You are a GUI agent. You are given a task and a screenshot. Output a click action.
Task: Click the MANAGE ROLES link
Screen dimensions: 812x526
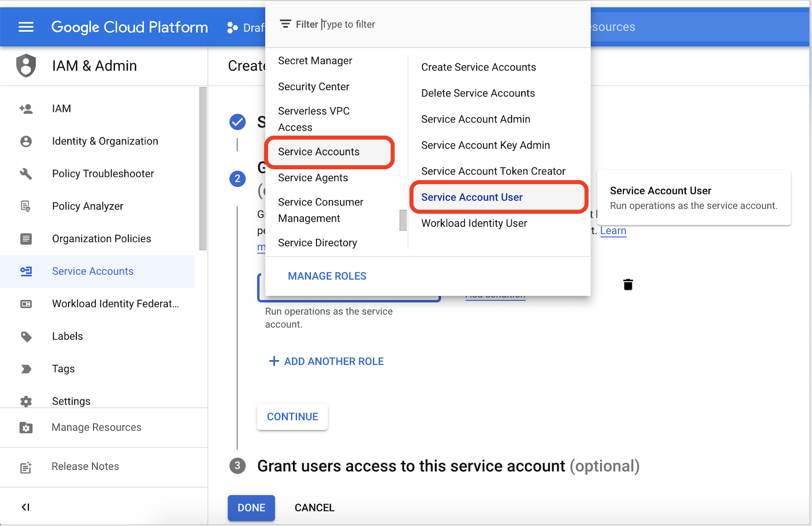327,276
